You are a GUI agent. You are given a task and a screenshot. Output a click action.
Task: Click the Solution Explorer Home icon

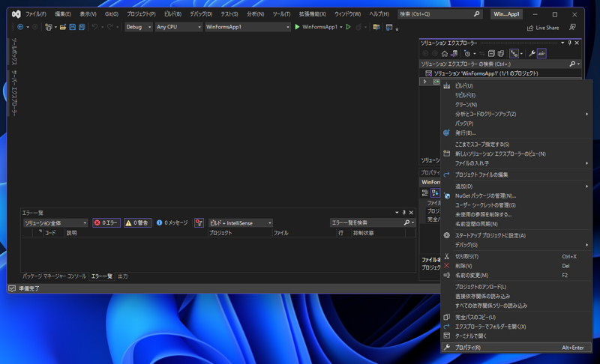[444, 53]
